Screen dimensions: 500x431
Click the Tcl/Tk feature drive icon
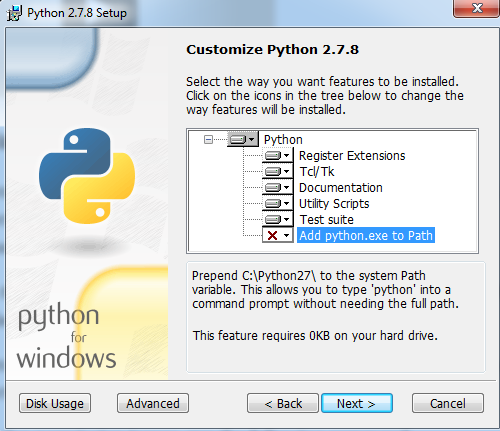pyautogui.click(x=273, y=171)
